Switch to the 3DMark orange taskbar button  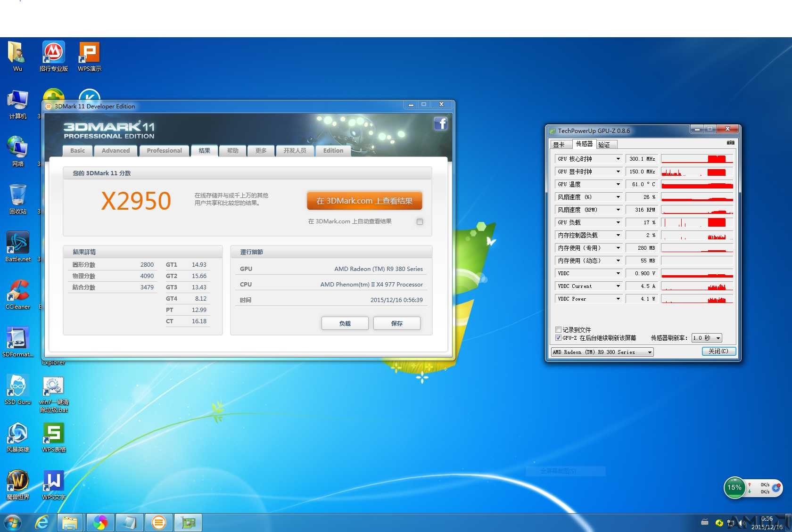tap(159, 522)
